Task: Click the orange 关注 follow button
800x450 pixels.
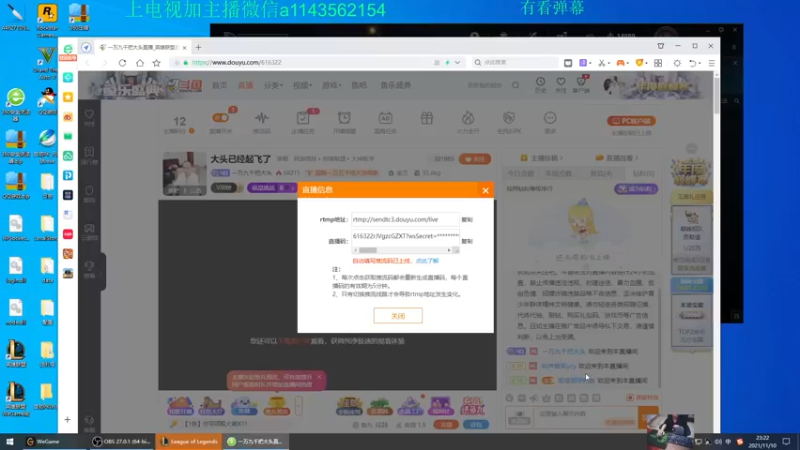Action: click(474, 159)
